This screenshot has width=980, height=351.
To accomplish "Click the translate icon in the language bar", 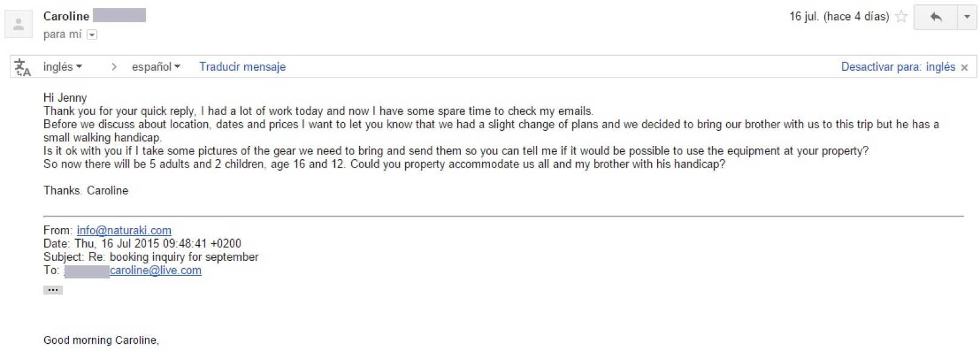I will coord(22,67).
